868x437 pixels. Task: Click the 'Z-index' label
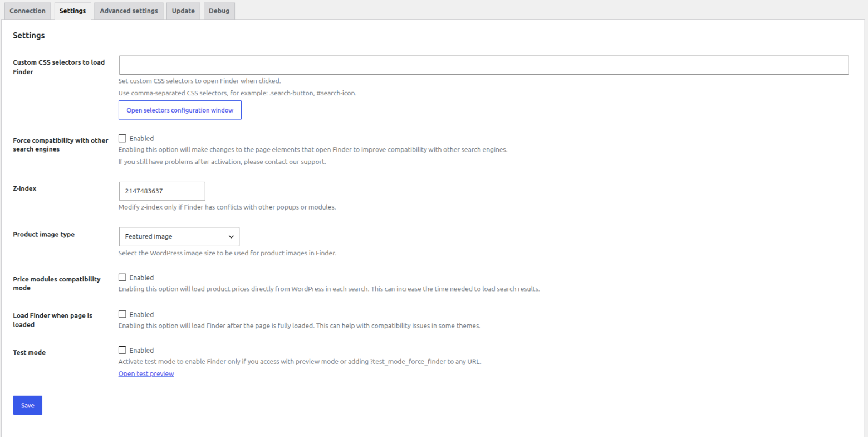coord(24,188)
